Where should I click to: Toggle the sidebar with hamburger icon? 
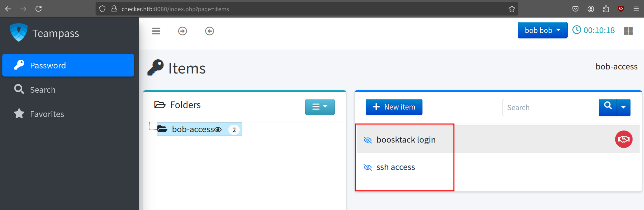pos(156,31)
